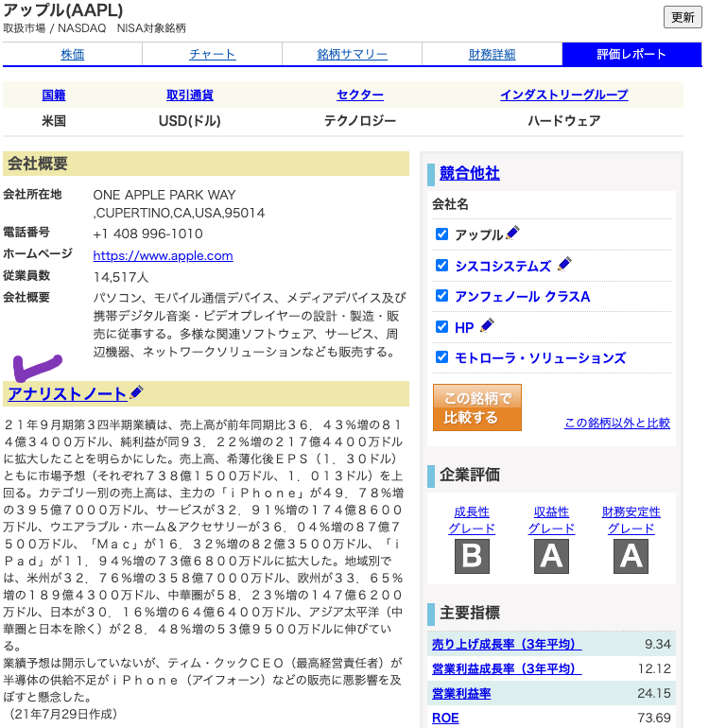This screenshot has width=709, height=728.
Task: Open the アナリストノート heading link
Action: [x=67, y=393]
